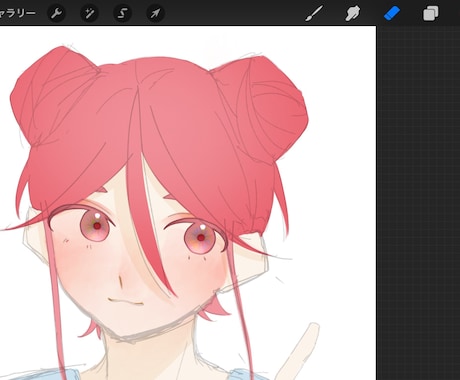This screenshot has height=380, width=460.
Task: Select the Brush paint tool
Action: pyautogui.click(x=314, y=13)
